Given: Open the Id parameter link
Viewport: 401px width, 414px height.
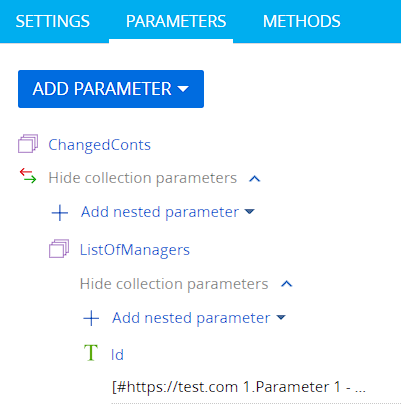Looking at the screenshot, I should click(x=117, y=355).
